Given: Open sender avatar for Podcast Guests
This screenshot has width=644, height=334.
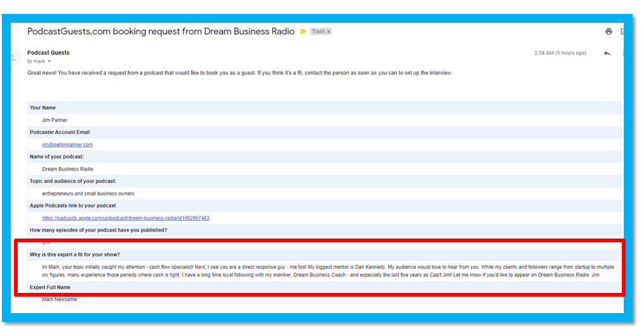Looking at the screenshot, I should click(14, 57).
